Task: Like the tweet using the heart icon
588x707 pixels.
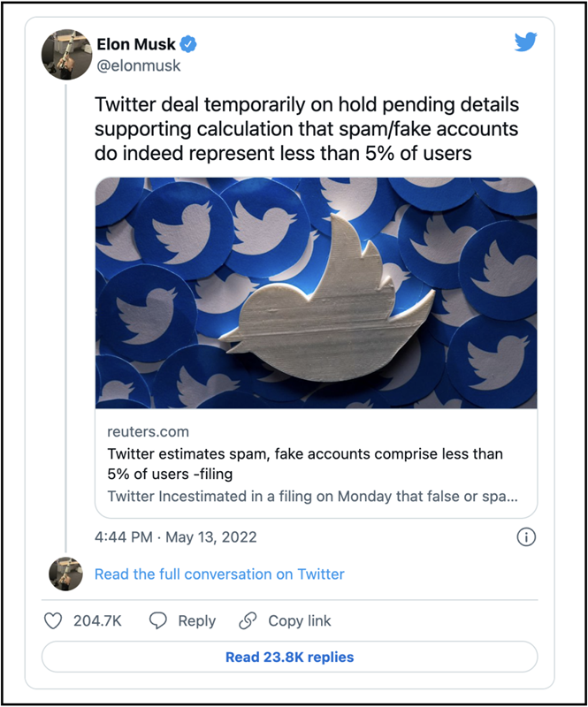Action: coord(53,620)
